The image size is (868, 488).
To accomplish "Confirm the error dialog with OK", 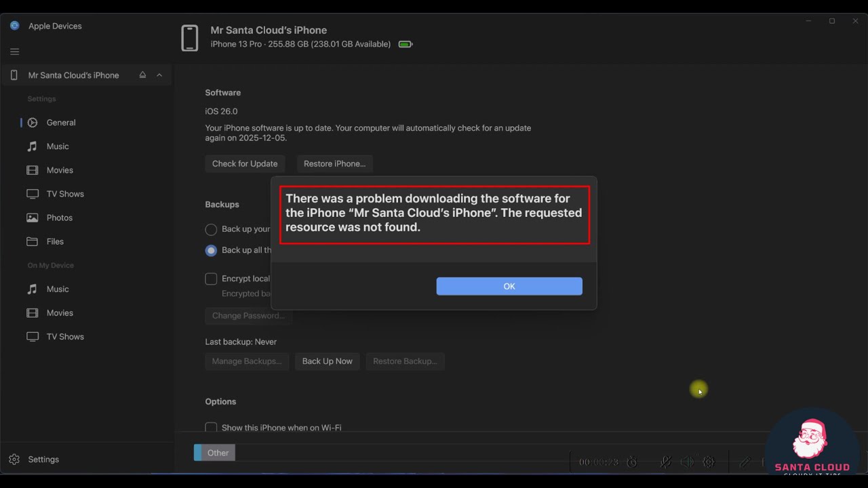I will pyautogui.click(x=509, y=286).
